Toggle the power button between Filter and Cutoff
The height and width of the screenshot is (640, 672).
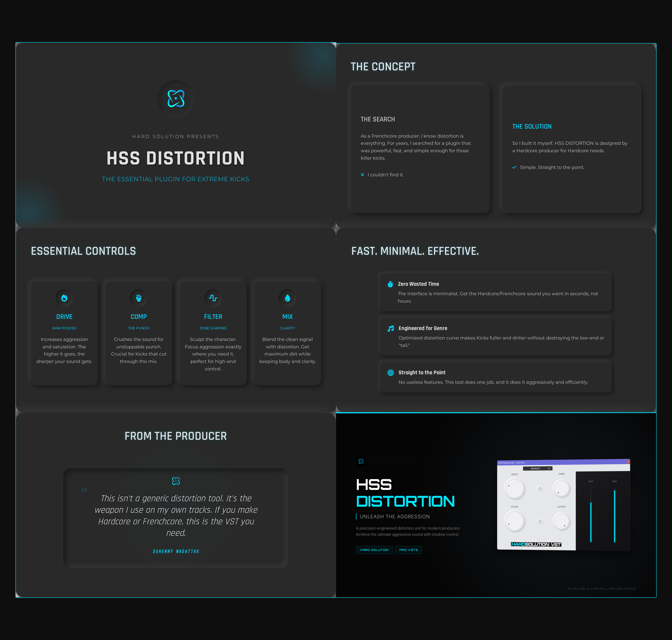[540, 521]
